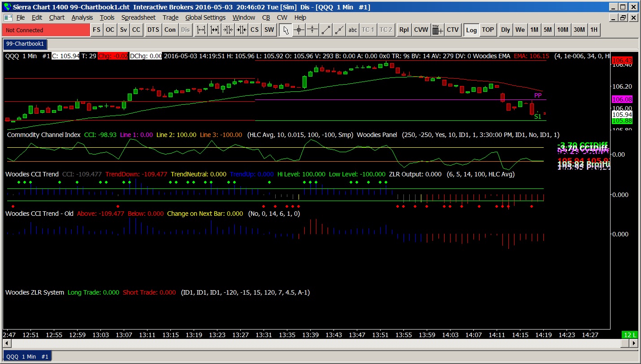Open the Spreadsheet menu
The height and width of the screenshot is (364, 641).
point(138,17)
